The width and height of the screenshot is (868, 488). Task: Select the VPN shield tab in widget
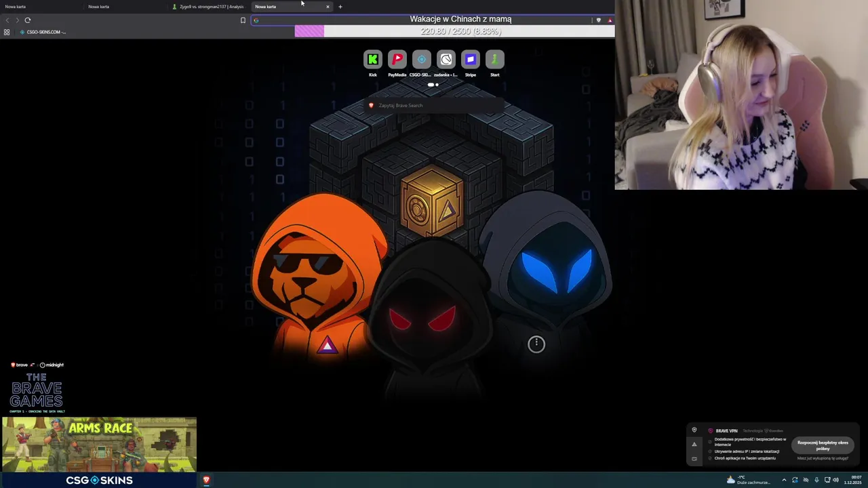(x=694, y=430)
